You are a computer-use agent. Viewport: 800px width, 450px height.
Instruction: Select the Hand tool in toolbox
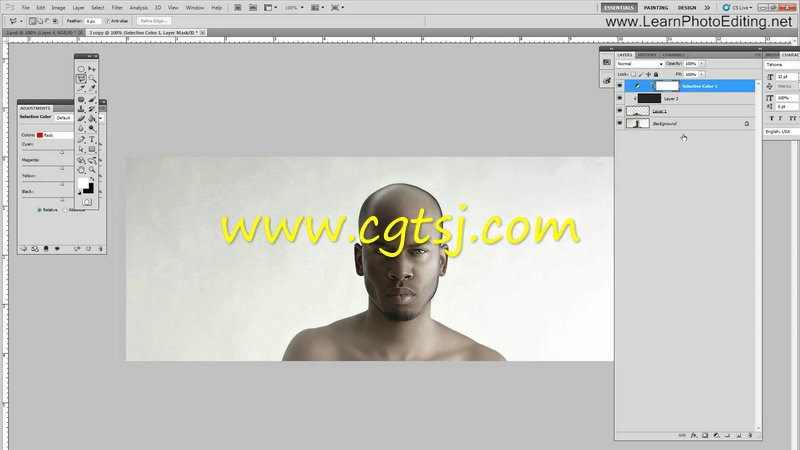[81, 169]
